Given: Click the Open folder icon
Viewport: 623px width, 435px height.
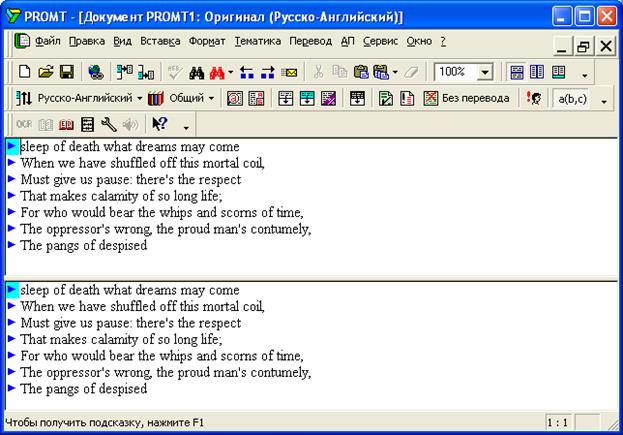Looking at the screenshot, I should point(45,72).
